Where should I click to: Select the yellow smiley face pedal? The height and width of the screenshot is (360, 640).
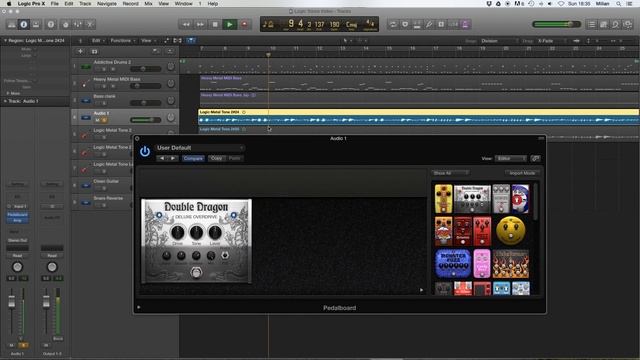510,231
